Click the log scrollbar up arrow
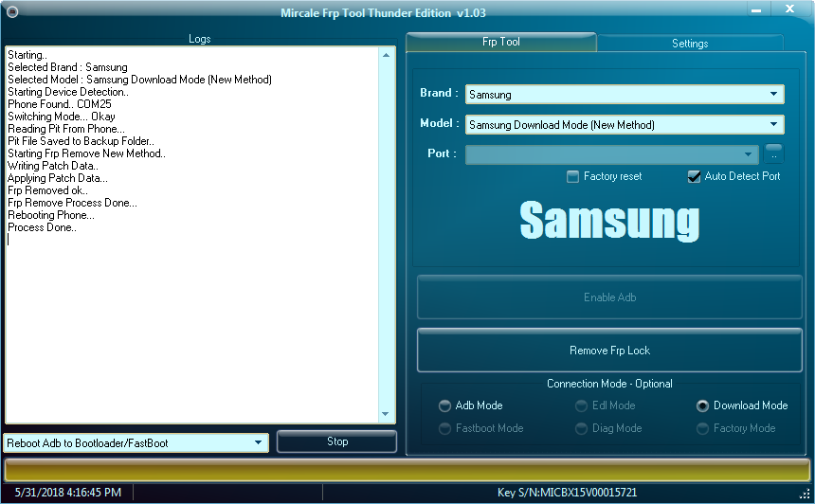This screenshot has width=815, height=504. [386, 55]
